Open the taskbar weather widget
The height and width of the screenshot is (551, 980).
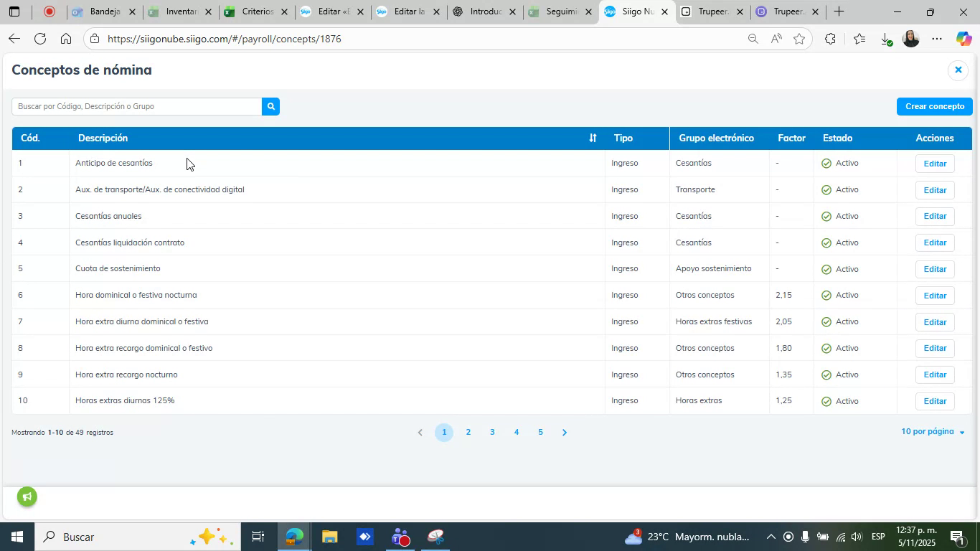coord(687,537)
